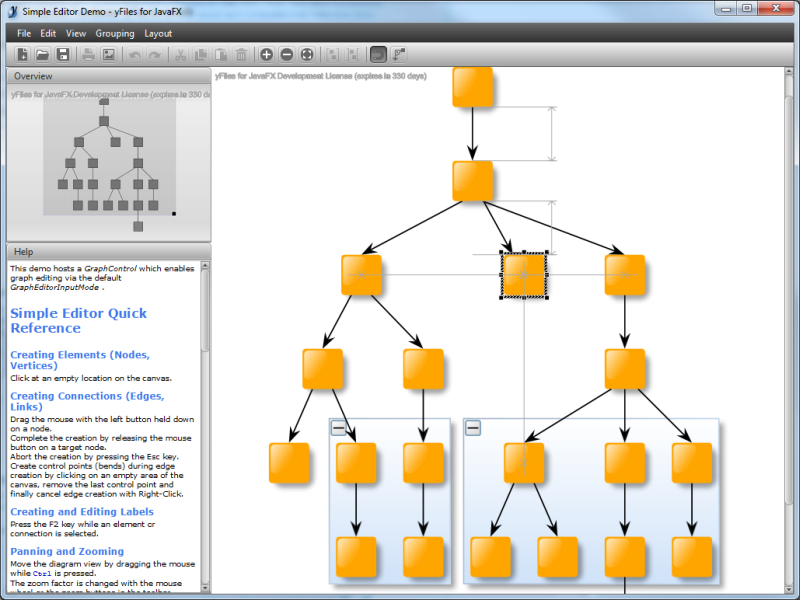Click the Help panel scrollbar thumb
Image resolution: width=800 pixels, height=600 pixels.
(205, 310)
